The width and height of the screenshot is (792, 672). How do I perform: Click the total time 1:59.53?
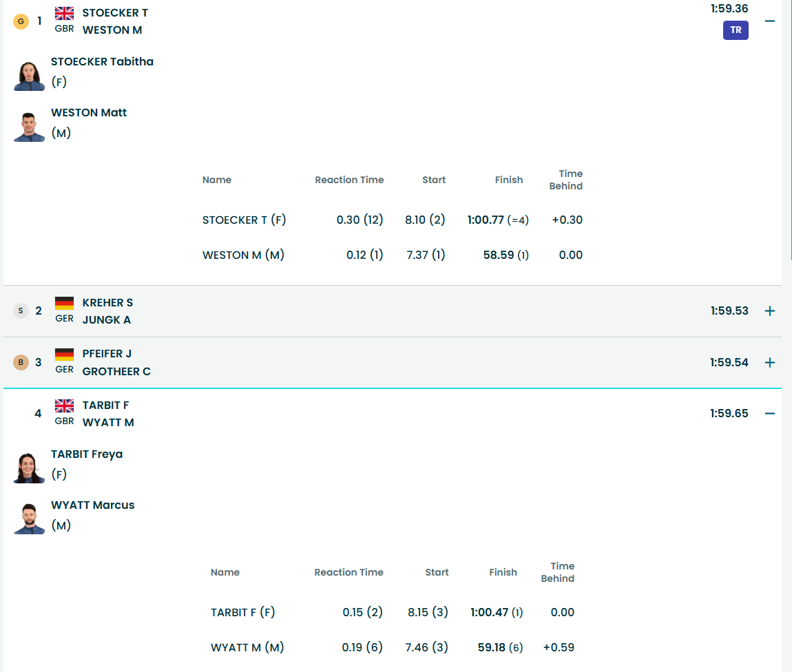click(x=729, y=311)
